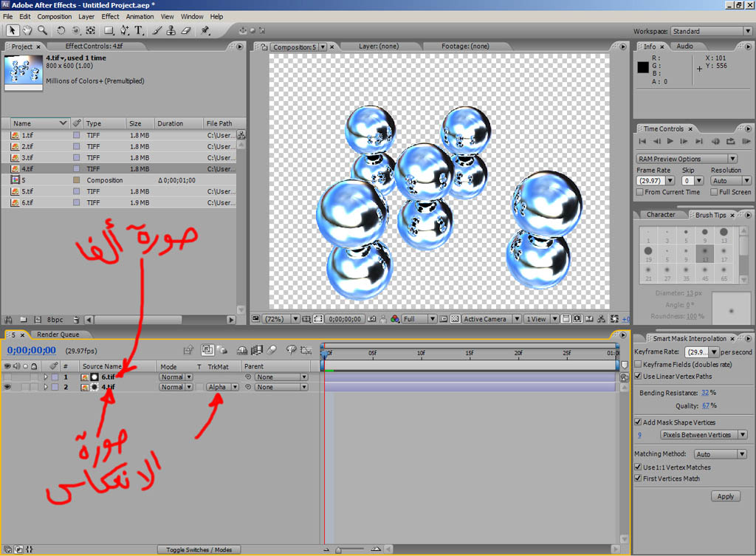
Task: Click the timeline zoom slider handle
Action: tap(338, 550)
